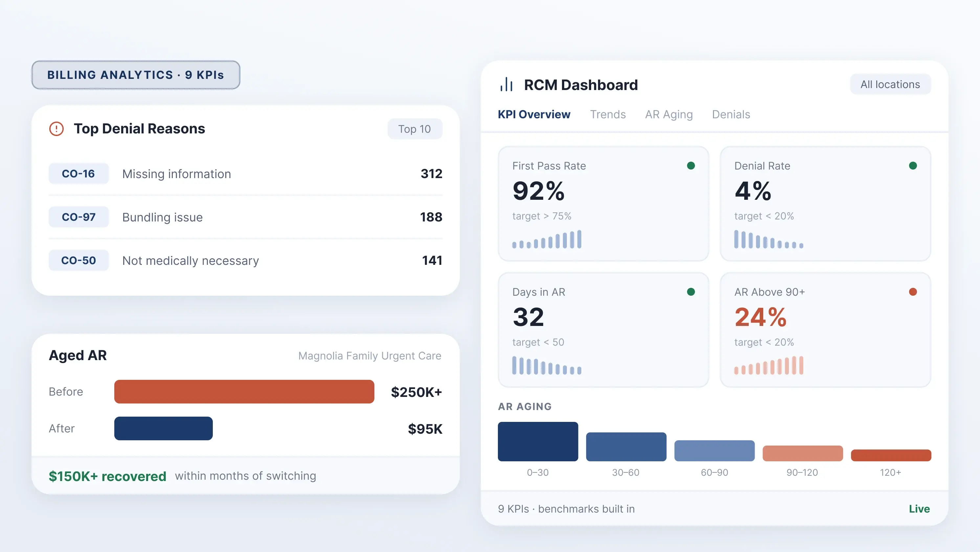980x552 pixels.
Task: Click the 30–60 AR aging bar
Action: [x=626, y=447]
